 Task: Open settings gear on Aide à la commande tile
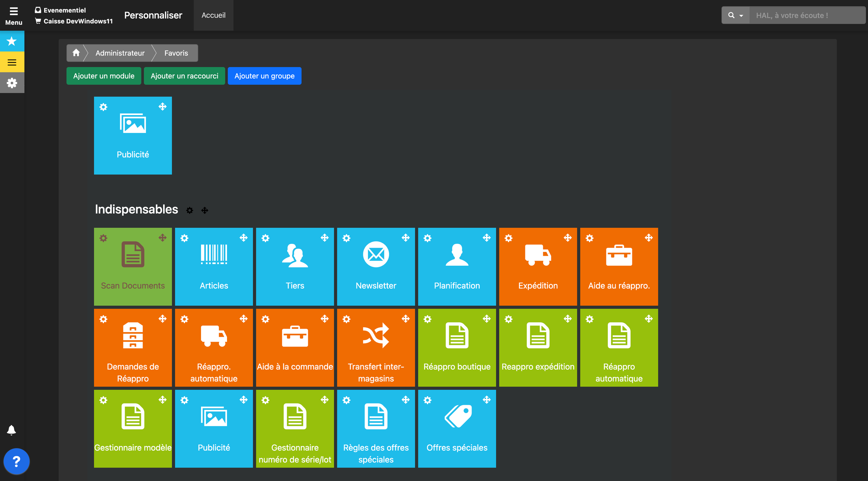pyautogui.click(x=265, y=319)
